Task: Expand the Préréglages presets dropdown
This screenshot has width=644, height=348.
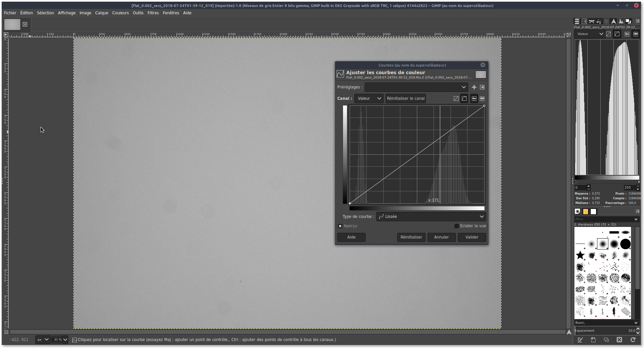Action: 416,87
